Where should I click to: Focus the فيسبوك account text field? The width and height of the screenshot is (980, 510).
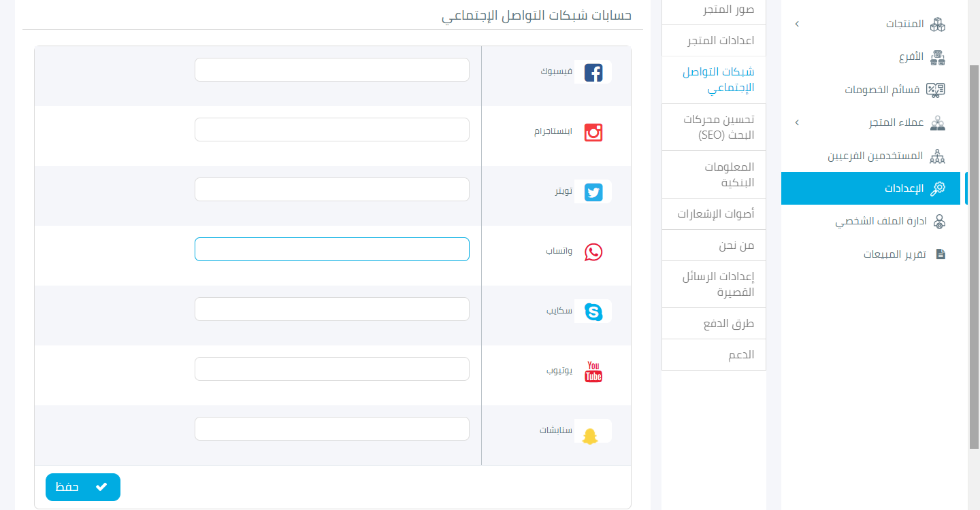pos(331,70)
